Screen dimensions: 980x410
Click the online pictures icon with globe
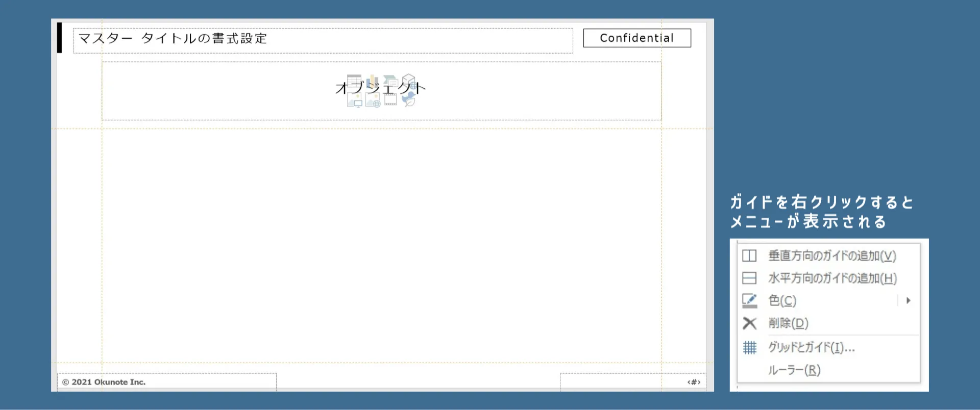tap(373, 100)
